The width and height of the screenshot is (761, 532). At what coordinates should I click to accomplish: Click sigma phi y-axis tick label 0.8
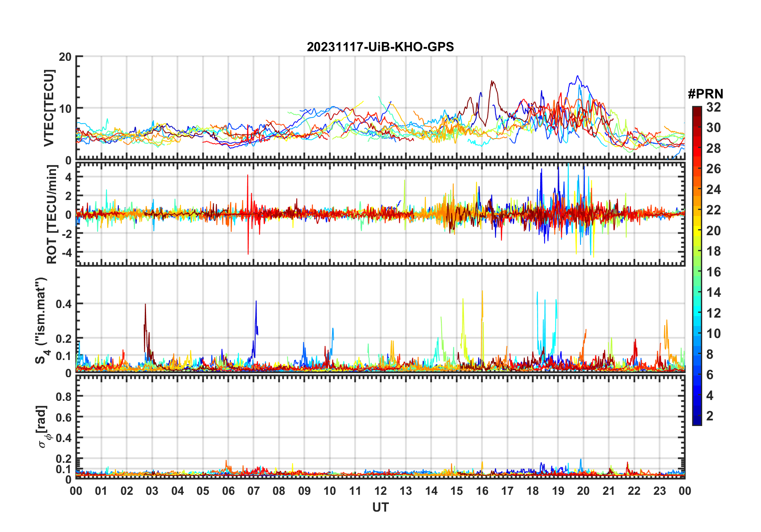[63, 396]
